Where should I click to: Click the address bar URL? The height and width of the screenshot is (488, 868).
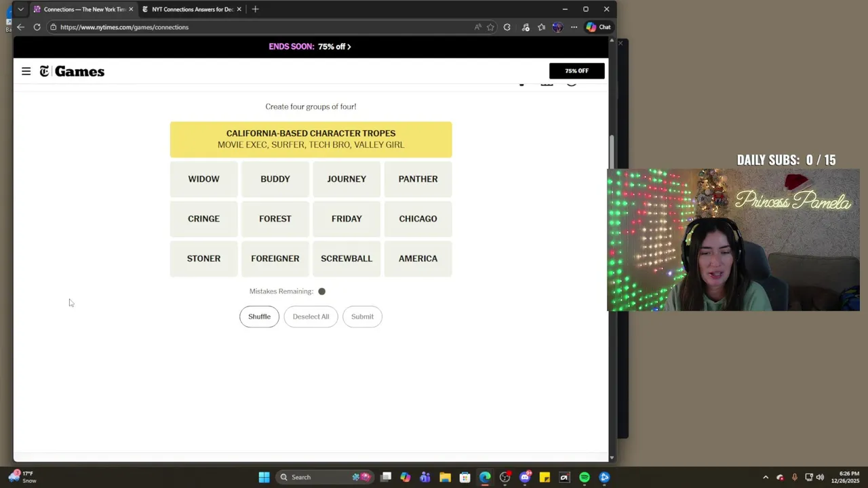tap(124, 27)
